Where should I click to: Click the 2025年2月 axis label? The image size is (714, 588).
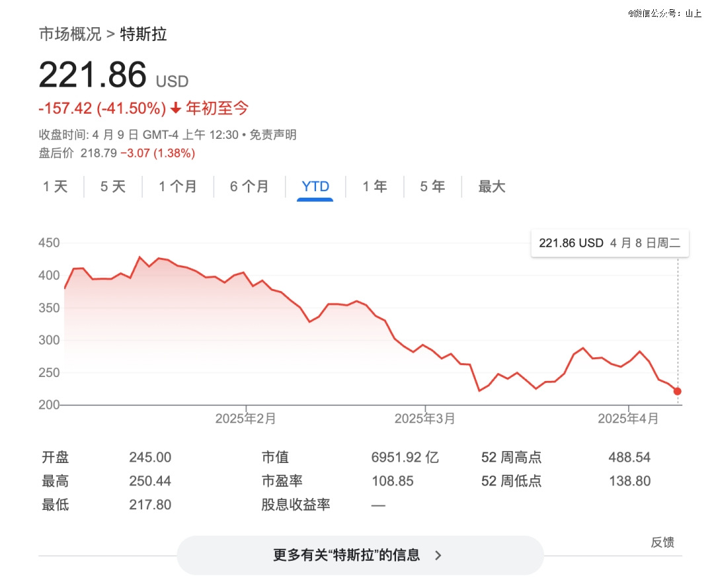click(246, 419)
